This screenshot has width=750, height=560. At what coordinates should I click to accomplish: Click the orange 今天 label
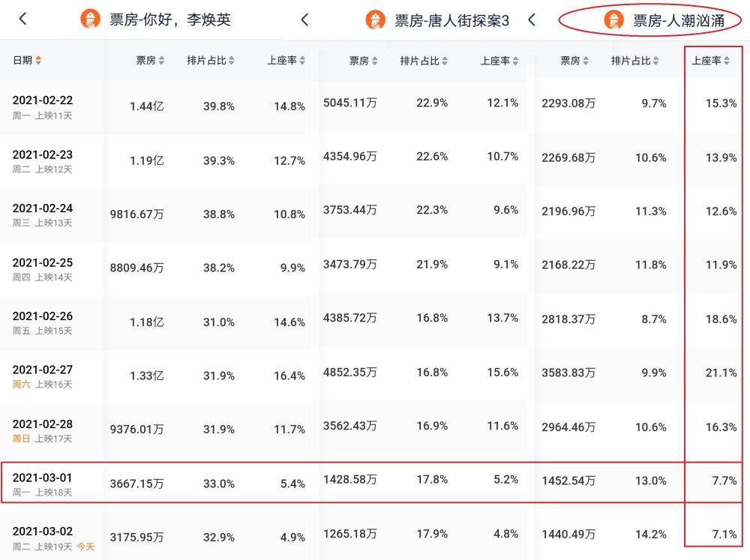(85, 547)
